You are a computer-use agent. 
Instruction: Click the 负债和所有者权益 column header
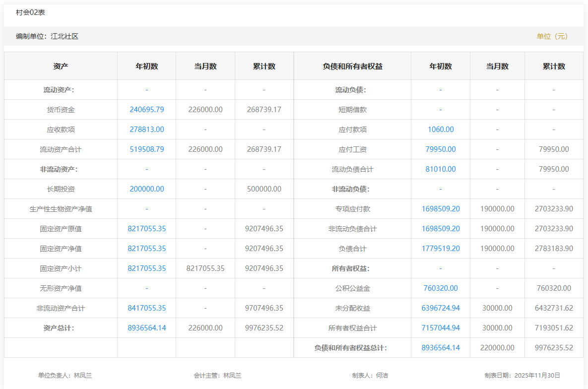[x=352, y=66]
